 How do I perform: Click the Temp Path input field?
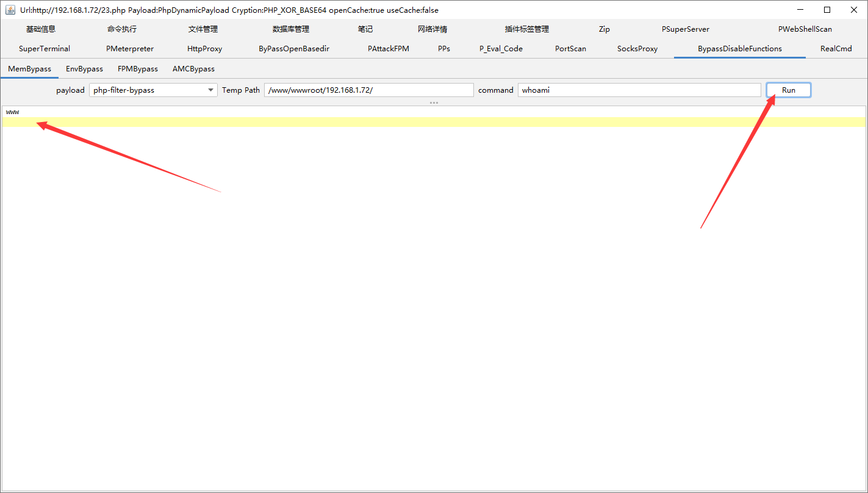pyautogui.click(x=368, y=90)
